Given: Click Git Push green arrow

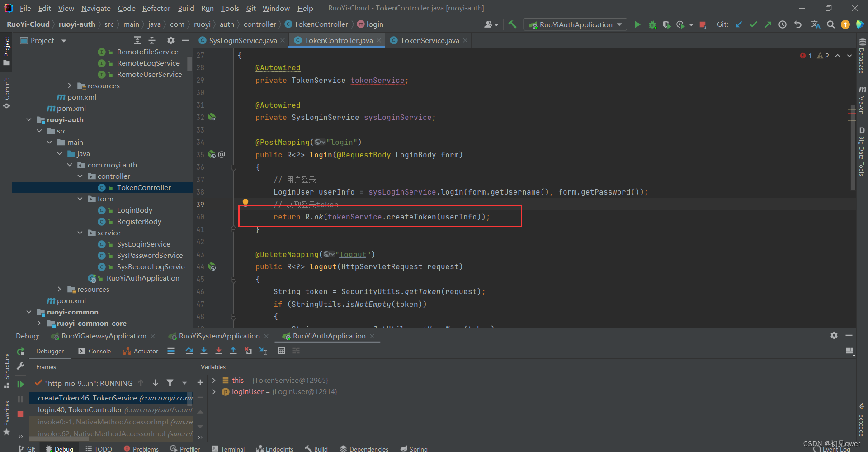Looking at the screenshot, I should (768, 24).
